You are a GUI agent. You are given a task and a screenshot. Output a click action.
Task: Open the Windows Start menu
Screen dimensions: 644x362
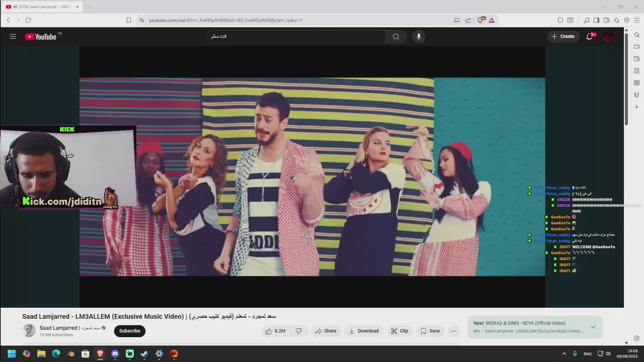(12, 354)
